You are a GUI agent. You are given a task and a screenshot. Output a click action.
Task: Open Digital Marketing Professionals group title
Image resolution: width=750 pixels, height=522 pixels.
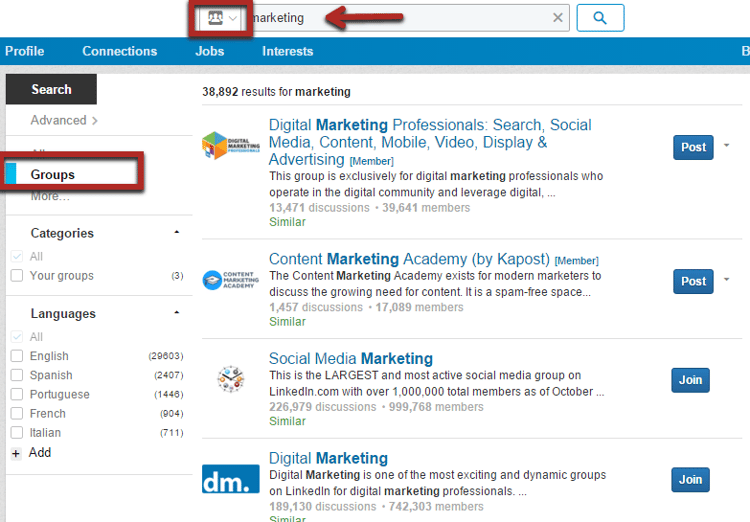430,142
